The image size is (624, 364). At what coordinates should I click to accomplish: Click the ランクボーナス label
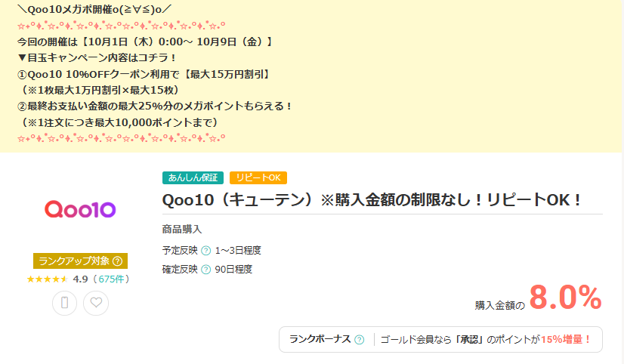(x=320, y=339)
